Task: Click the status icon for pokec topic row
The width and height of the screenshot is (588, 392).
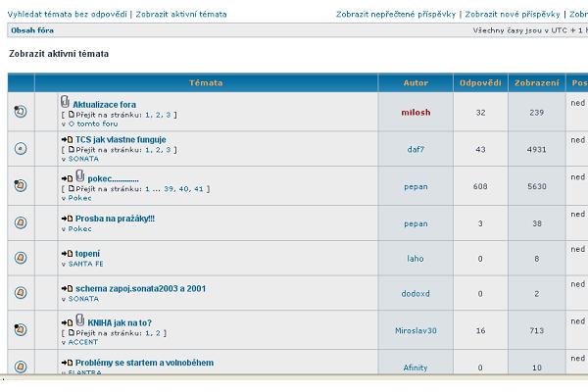Action: (21, 185)
